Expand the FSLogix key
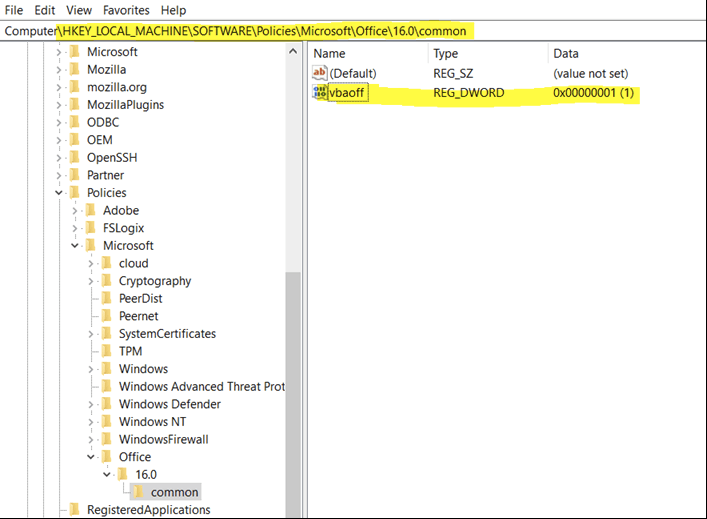Image resolution: width=707 pixels, height=519 pixels. tap(75, 228)
